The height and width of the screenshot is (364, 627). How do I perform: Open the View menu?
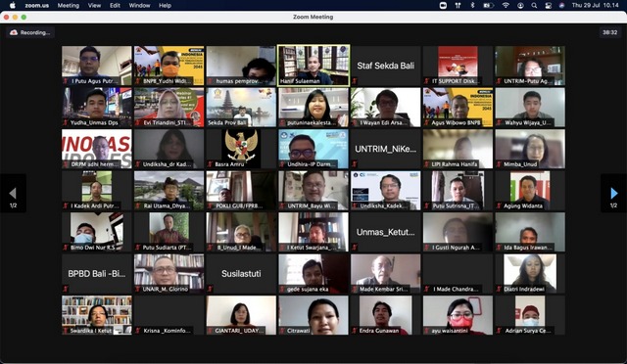click(x=94, y=5)
